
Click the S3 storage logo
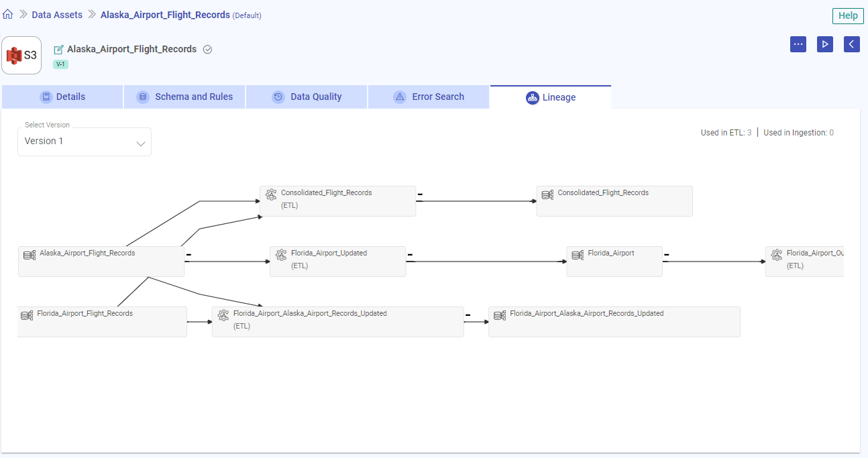[x=21, y=56]
